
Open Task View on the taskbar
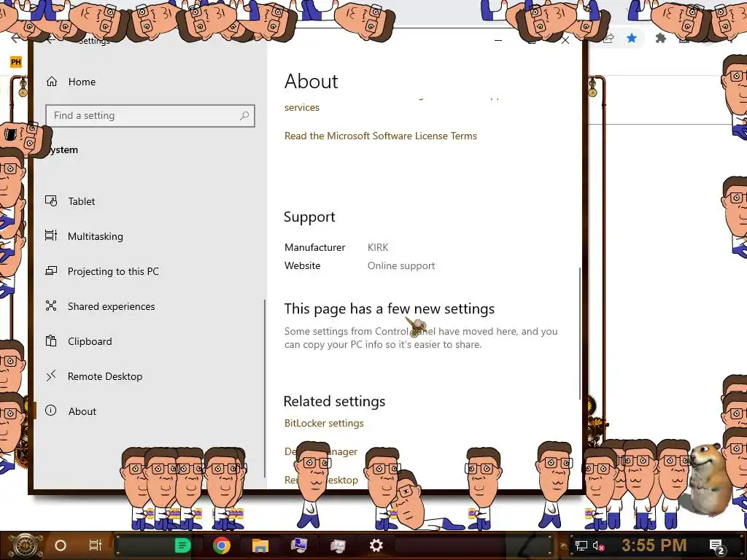pyautogui.click(x=96, y=545)
